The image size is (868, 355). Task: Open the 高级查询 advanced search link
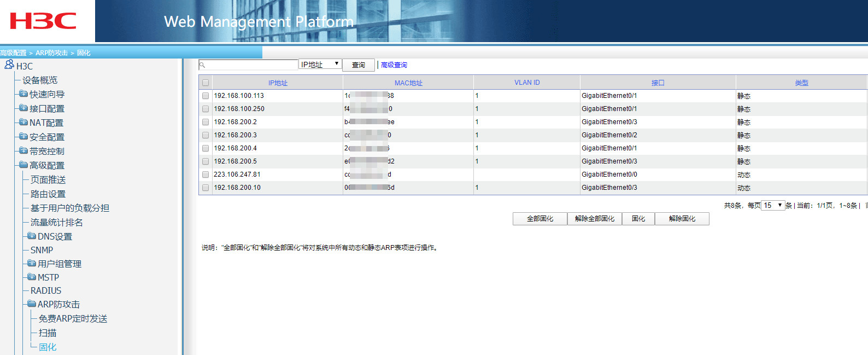click(394, 65)
